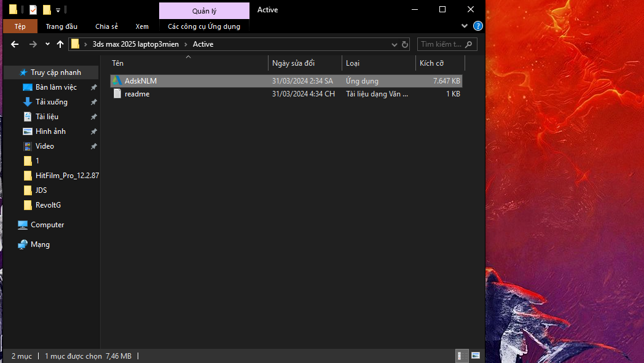
Task: Switch to the Xem ribbon tab
Action: [142, 26]
